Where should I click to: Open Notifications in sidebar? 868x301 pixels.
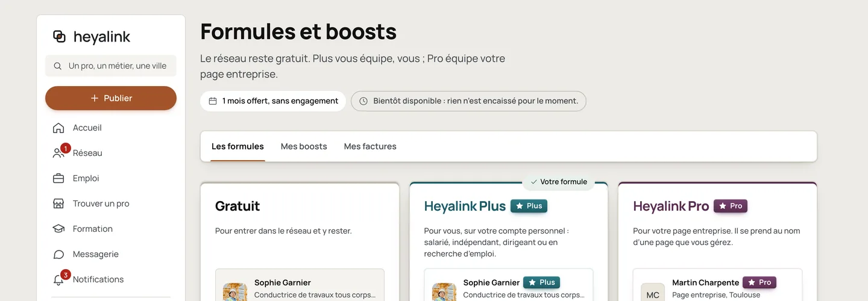click(x=111, y=279)
